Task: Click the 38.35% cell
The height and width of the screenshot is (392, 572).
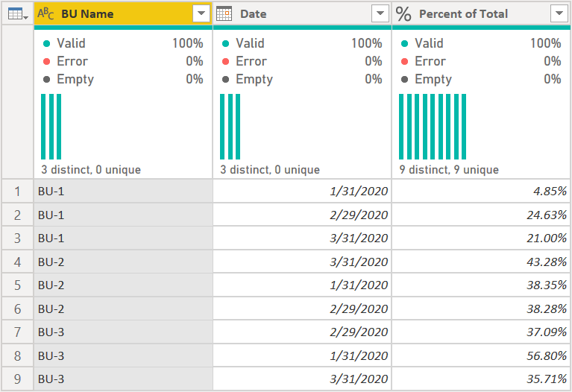Action: (481, 285)
